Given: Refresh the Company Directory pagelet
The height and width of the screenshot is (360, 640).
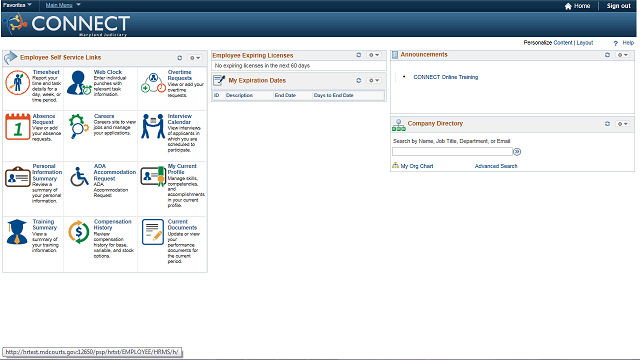Looking at the screenshot, I should click(607, 124).
